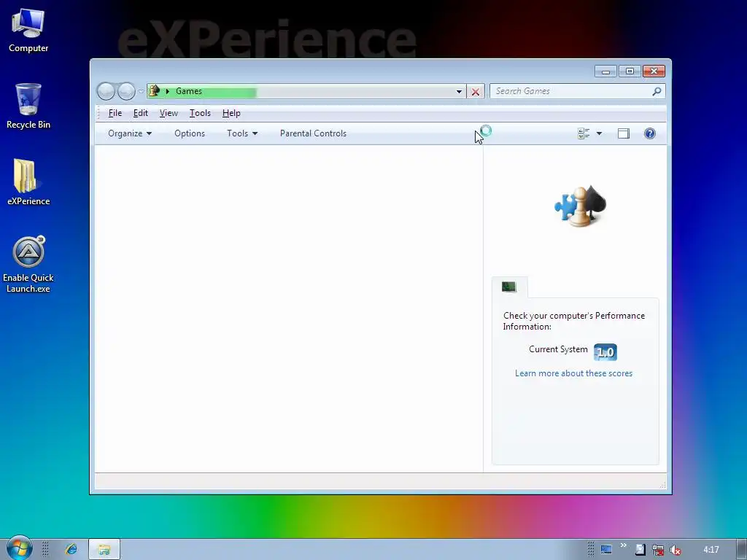747x560 pixels.
Task: Click the Current System 1.0 score badge
Action: [x=605, y=352]
